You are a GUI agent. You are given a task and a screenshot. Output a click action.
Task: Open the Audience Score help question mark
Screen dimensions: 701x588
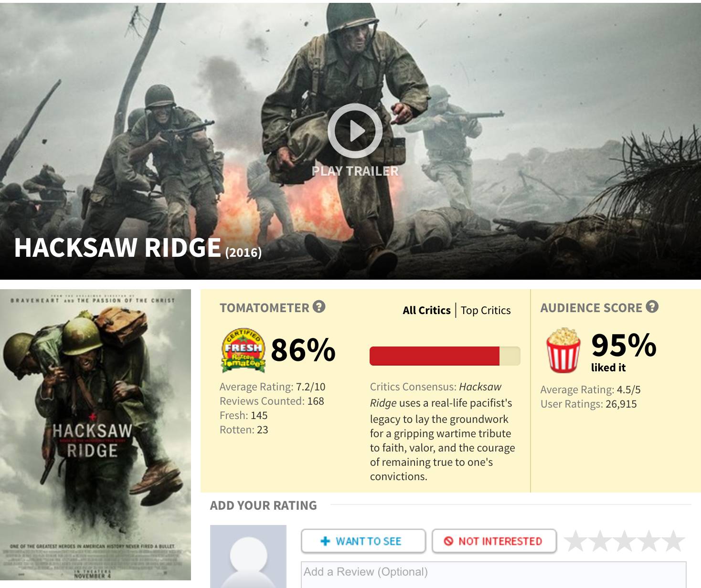pos(652,307)
